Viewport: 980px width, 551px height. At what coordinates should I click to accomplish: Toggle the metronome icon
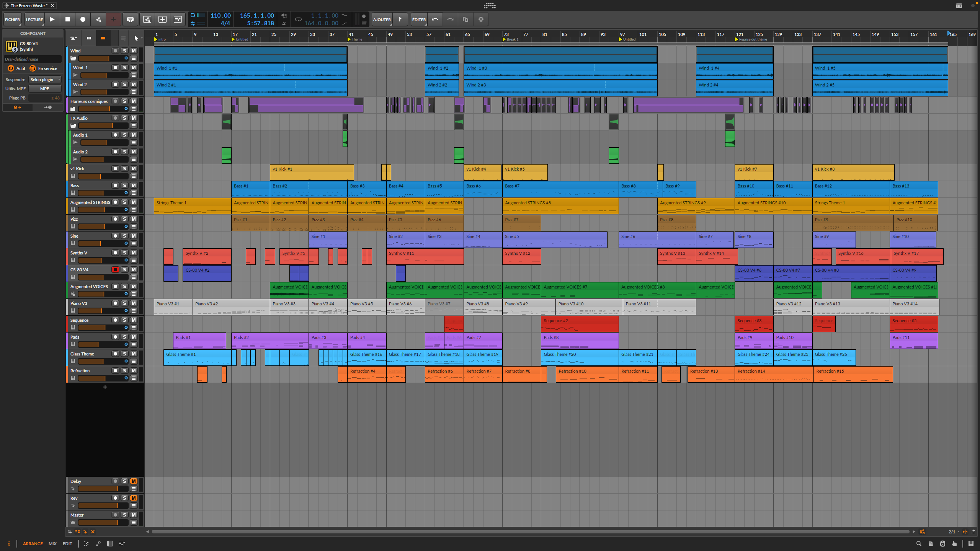pyautogui.click(x=284, y=23)
